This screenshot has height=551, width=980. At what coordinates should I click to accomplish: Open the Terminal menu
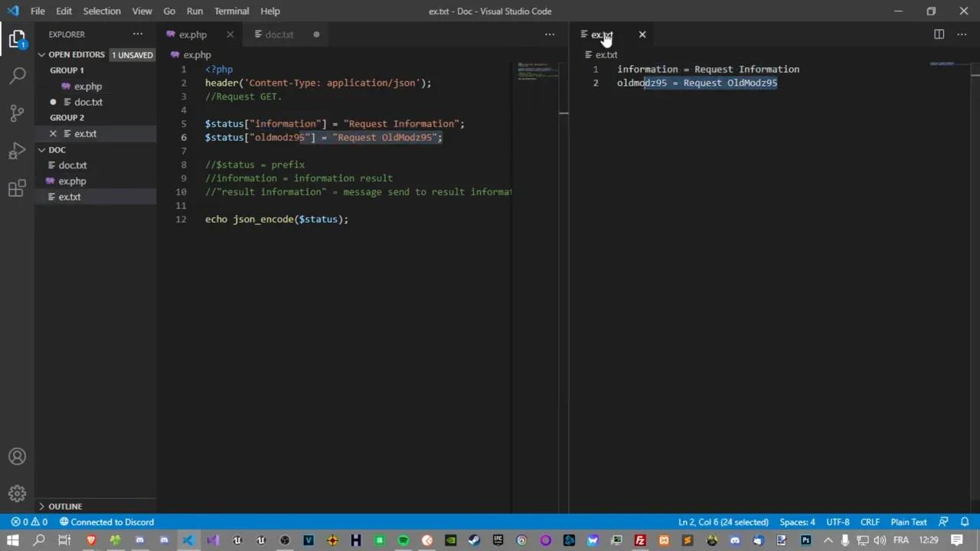(231, 11)
